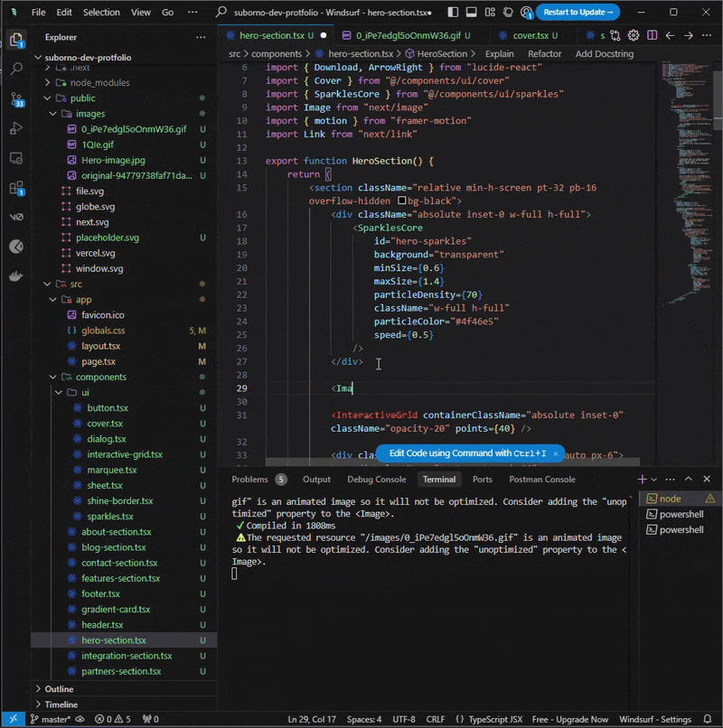Dismiss the Edit Code using Command tooltip
Viewport: 723px width, 728px height.
tap(556, 453)
